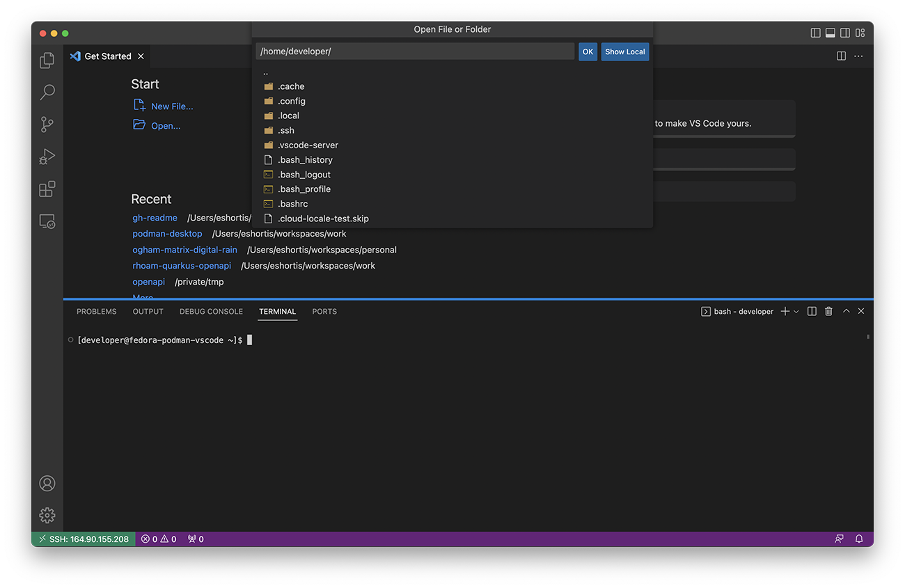Select the .cloud-locale-test.skip file
This screenshot has width=905, height=588.
coord(452,218)
